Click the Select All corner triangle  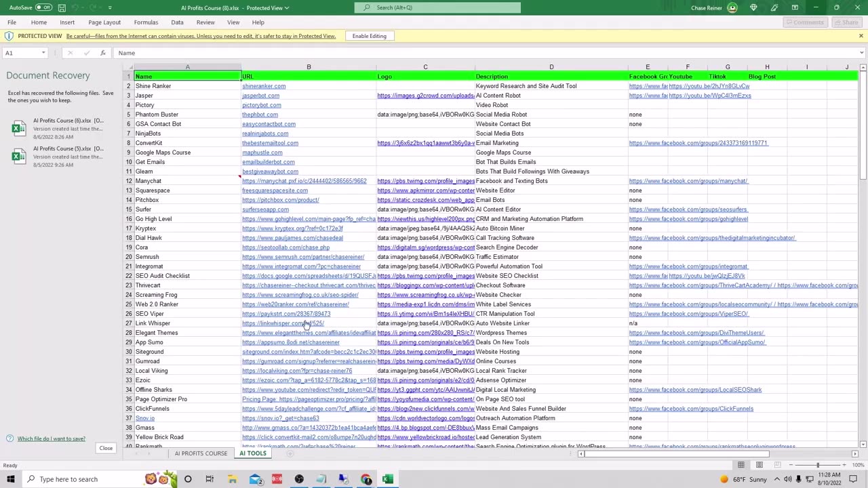(x=129, y=67)
